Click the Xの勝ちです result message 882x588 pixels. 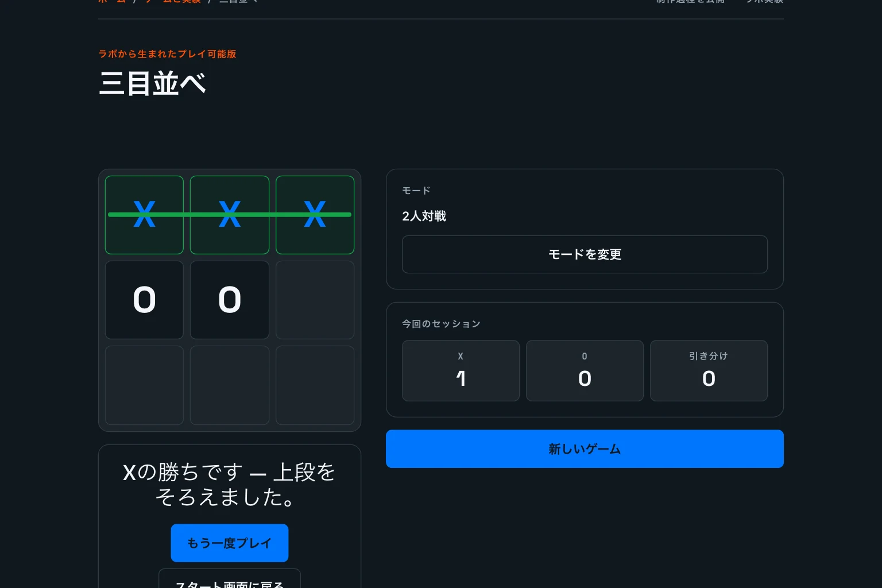tap(230, 485)
